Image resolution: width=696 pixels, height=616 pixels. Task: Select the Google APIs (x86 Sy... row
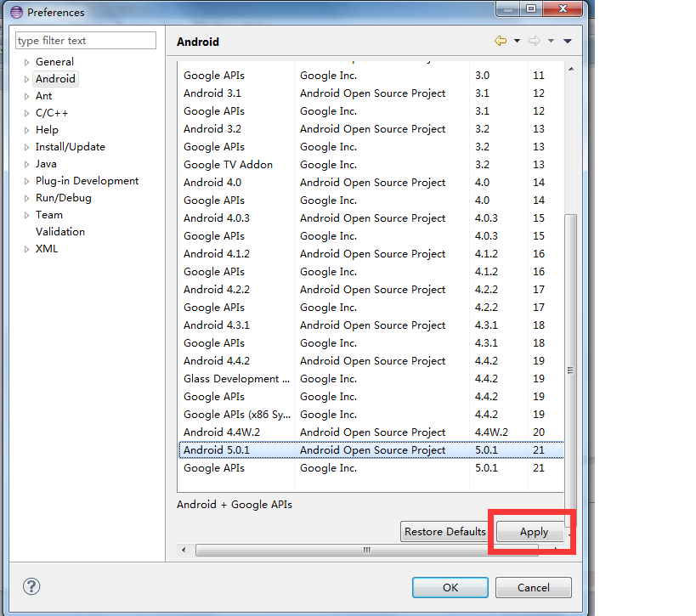(x=371, y=415)
